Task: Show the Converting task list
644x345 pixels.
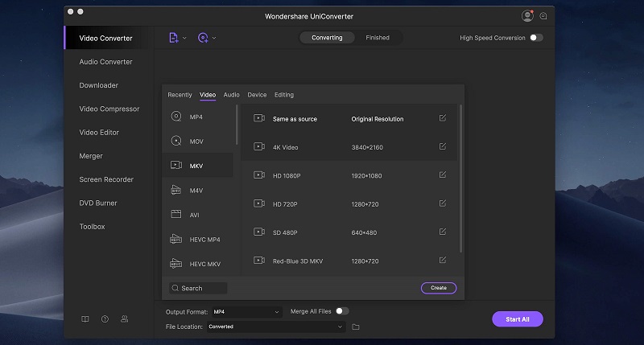Action: 327,38
